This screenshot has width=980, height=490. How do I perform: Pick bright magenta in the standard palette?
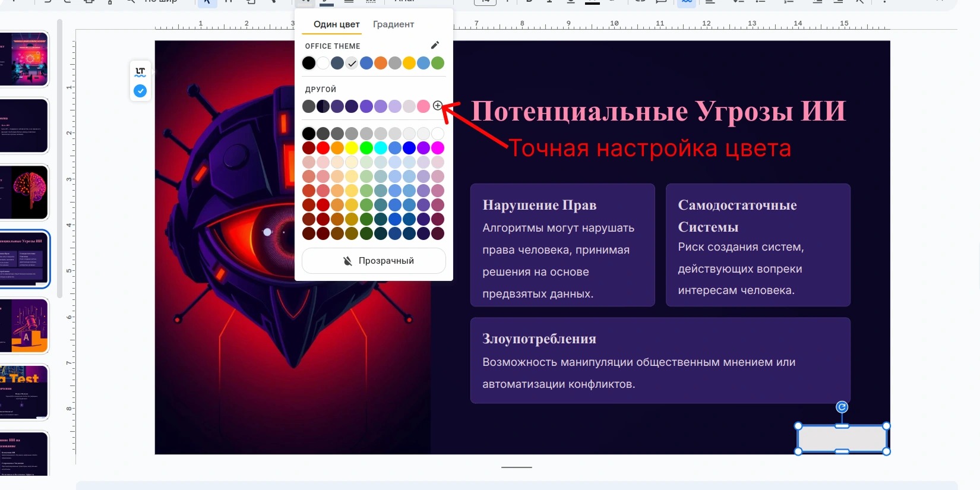[438, 148]
